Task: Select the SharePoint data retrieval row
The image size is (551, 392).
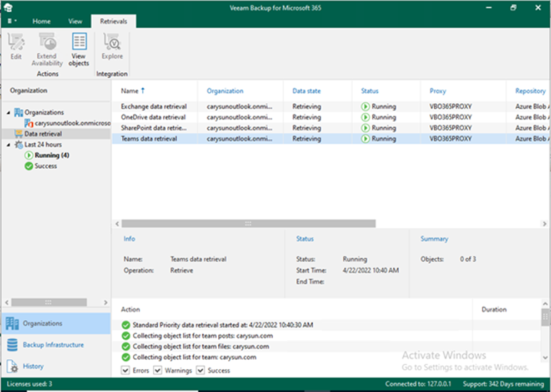Action: 330,128
